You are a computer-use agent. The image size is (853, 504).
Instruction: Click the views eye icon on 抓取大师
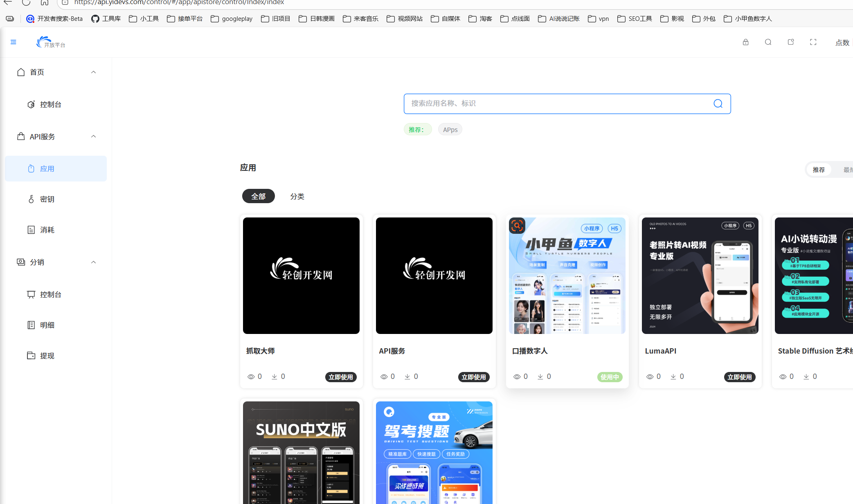[251, 377]
